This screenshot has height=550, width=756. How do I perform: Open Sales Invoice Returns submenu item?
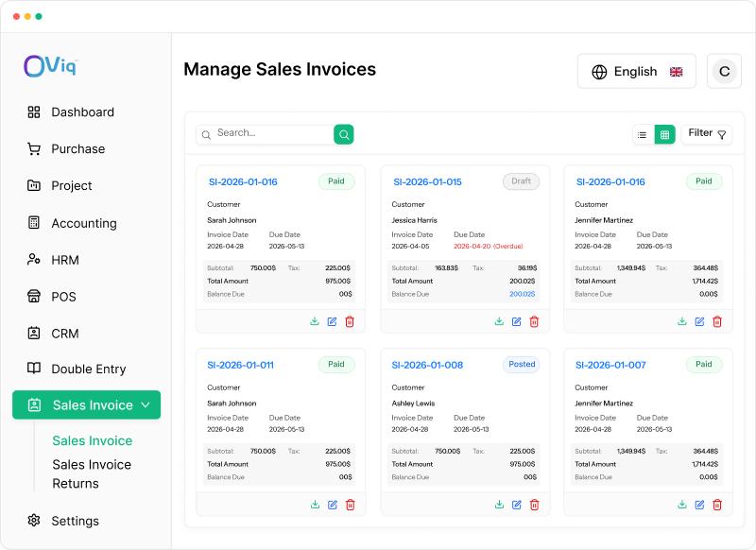pos(92,473)
